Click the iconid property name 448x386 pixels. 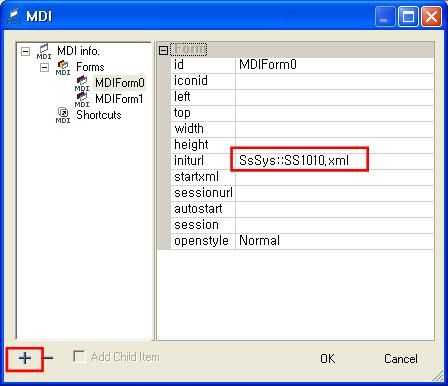click(191, 81)
